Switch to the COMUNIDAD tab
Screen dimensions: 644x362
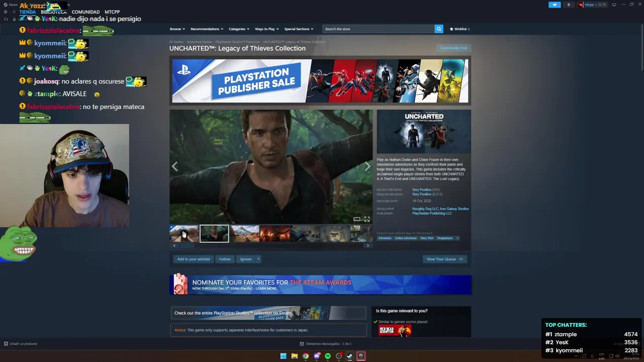[86, 12]
